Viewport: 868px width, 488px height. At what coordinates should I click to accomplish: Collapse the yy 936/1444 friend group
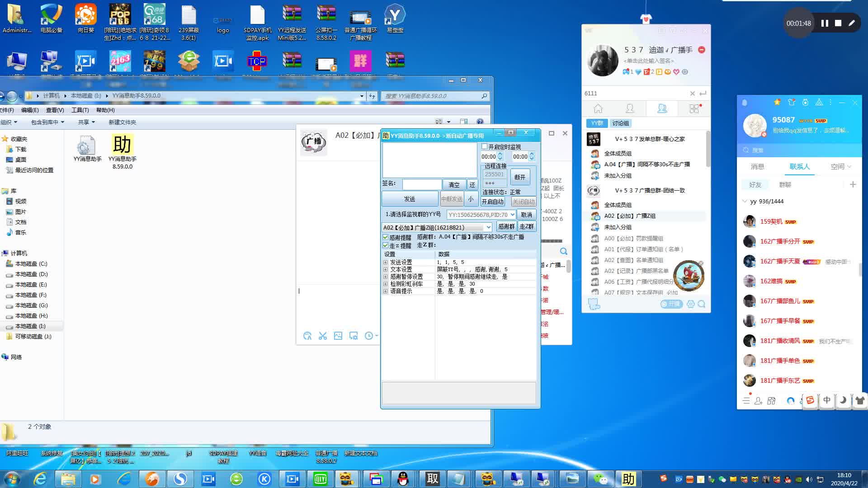click(745, 202)
